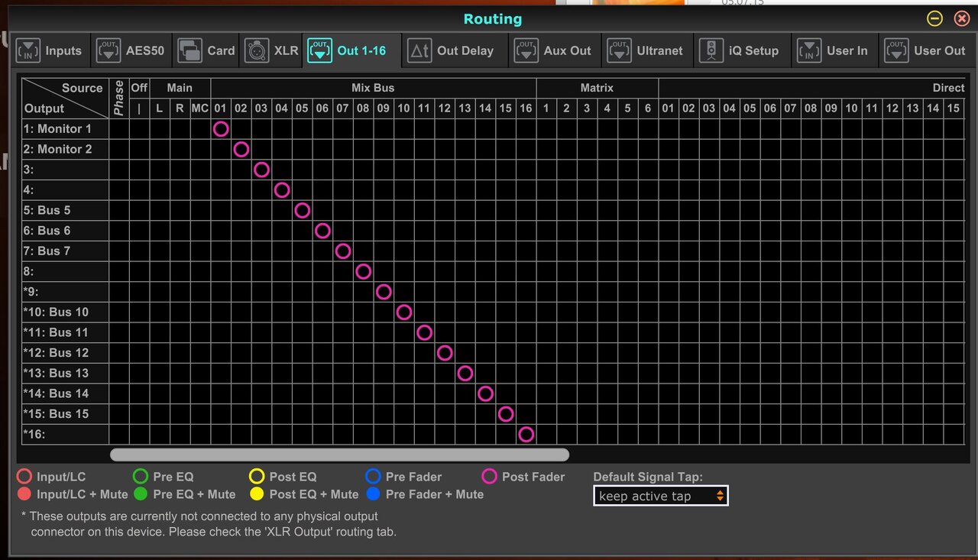Toggle Mix Bus 05 routing for Bus 5
This screenshot has width=978, height=560.
302,210
